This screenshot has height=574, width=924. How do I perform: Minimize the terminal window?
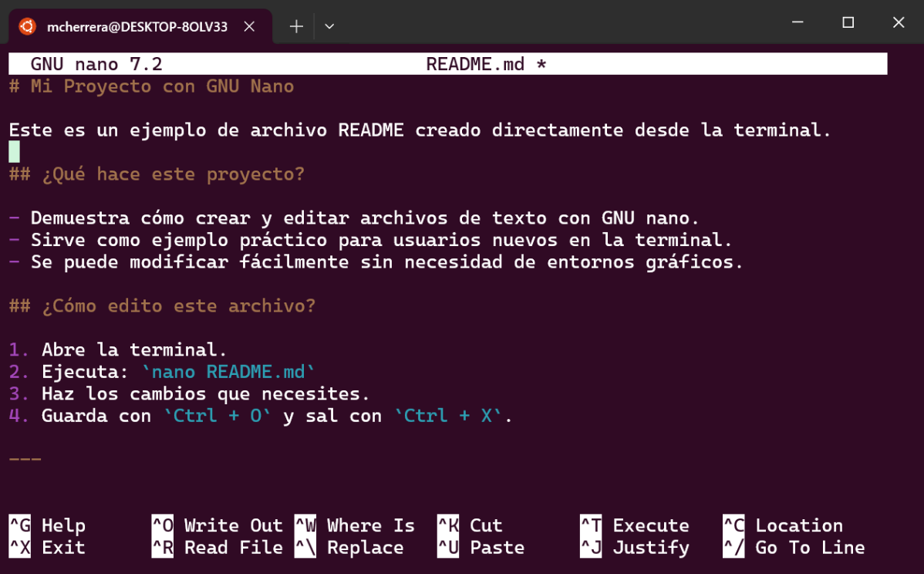tap(797, 23)
